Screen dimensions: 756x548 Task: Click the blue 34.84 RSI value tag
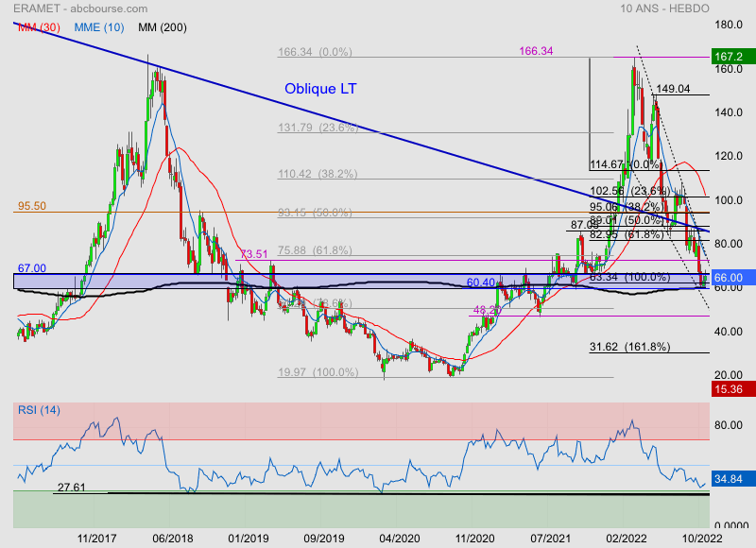[733, 479]
